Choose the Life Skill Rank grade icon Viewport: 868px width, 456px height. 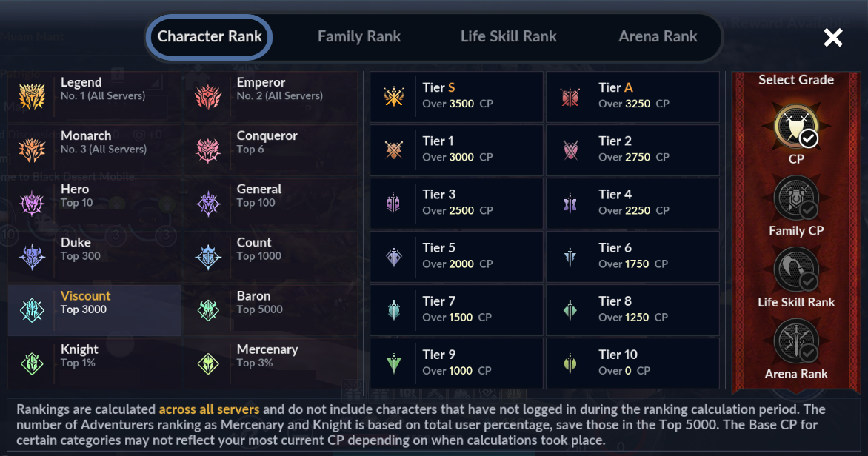795,269
